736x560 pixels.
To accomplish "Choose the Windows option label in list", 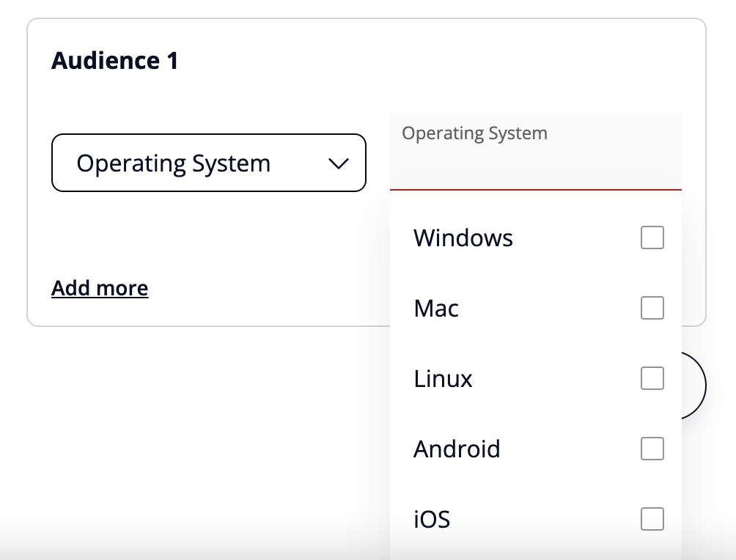I will [x=463, y=237].
